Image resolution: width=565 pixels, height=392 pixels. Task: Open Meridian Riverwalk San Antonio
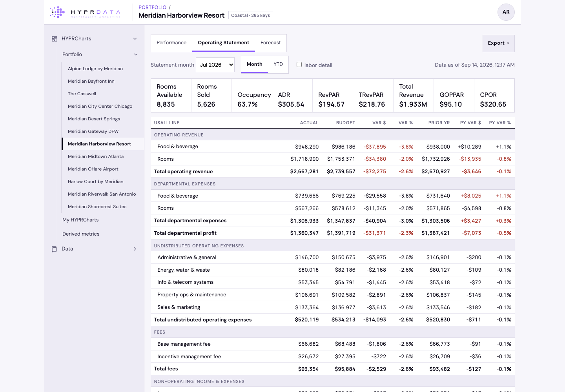click(x=103, y=194)
